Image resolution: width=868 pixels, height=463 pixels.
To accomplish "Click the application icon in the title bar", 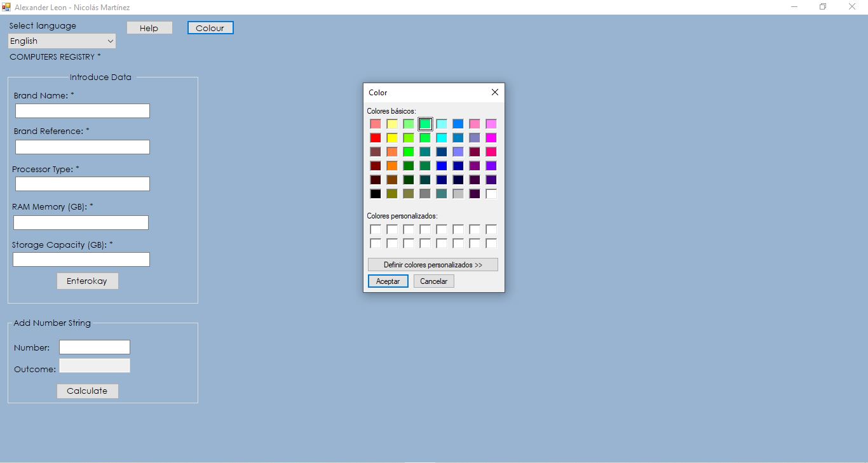I will (6, 7).
